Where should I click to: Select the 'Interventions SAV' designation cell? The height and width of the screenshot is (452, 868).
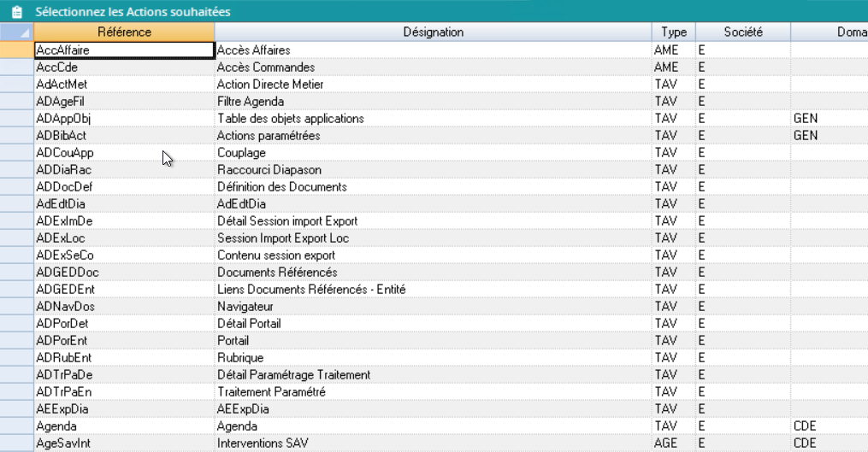coord(433,443)
